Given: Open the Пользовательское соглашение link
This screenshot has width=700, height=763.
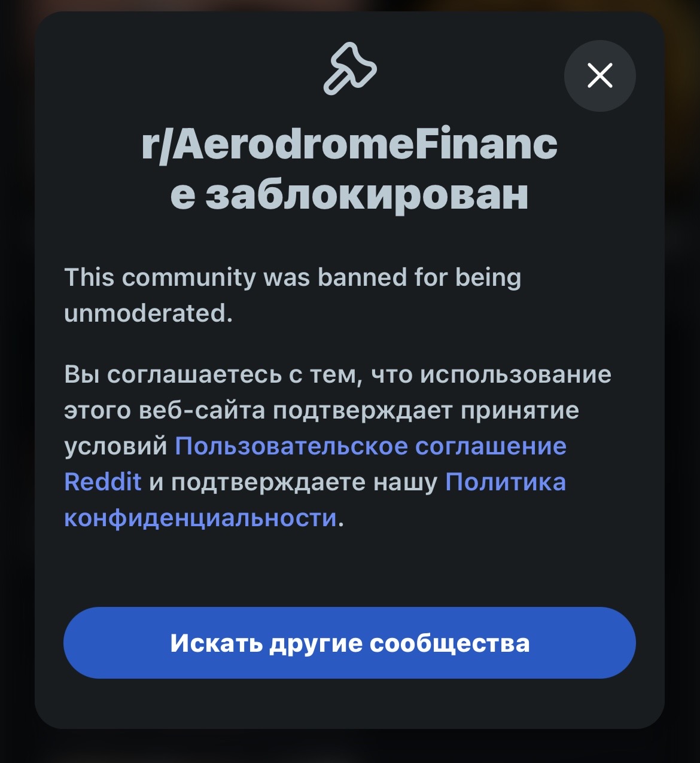Looking at the screenshot, I should tap(370, 446).
